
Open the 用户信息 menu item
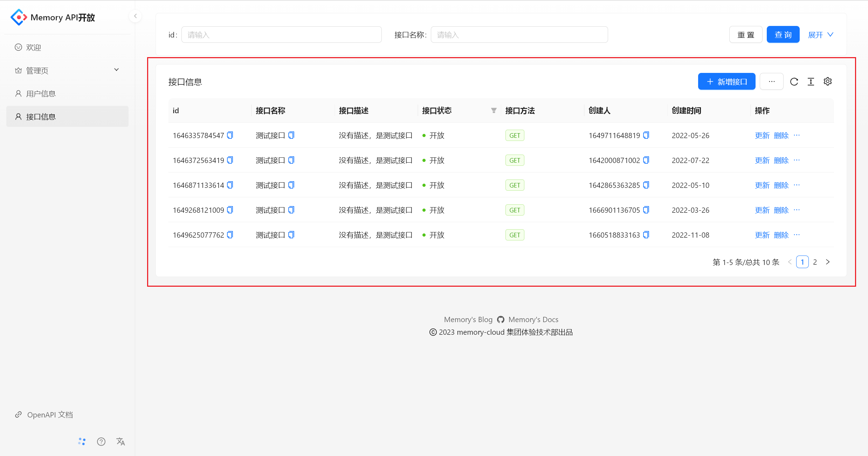(67, 94)
